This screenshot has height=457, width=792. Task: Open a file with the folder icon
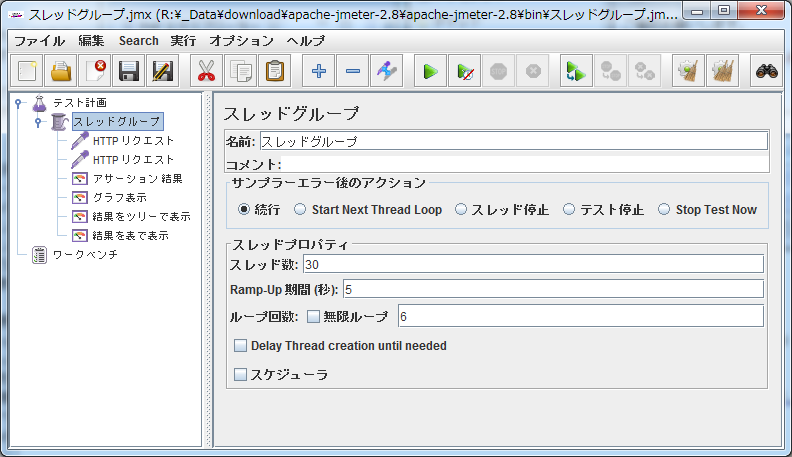pos(61,71)
